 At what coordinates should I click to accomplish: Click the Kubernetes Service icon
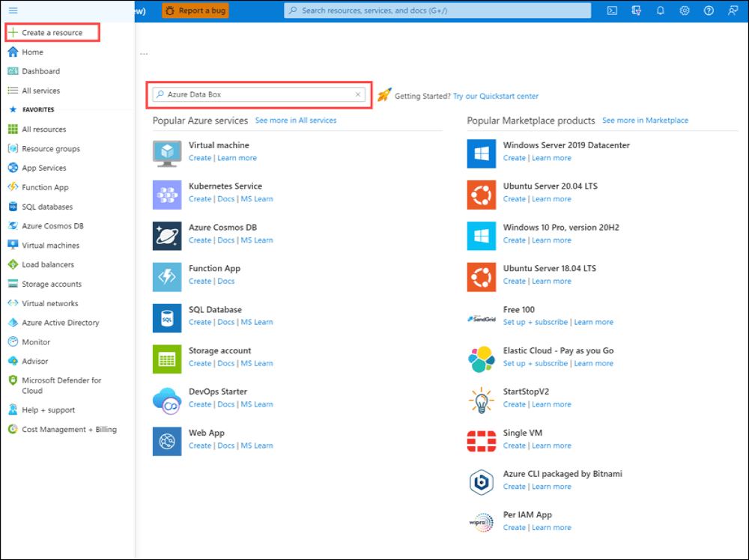166,195
